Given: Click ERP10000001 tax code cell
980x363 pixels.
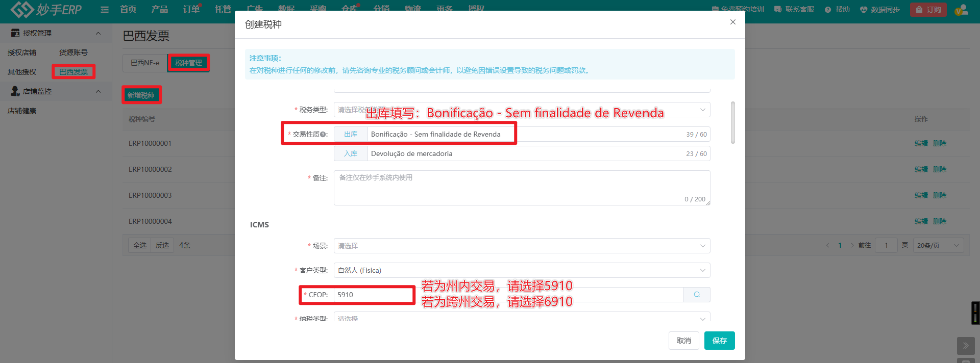Looking at the screenshot, I should pos(150,143).
